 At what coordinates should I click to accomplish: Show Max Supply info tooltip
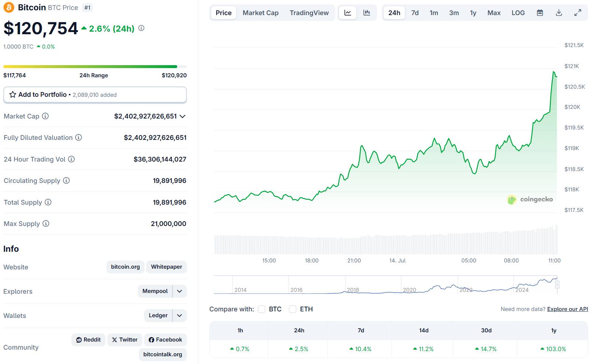click(46, 223)
